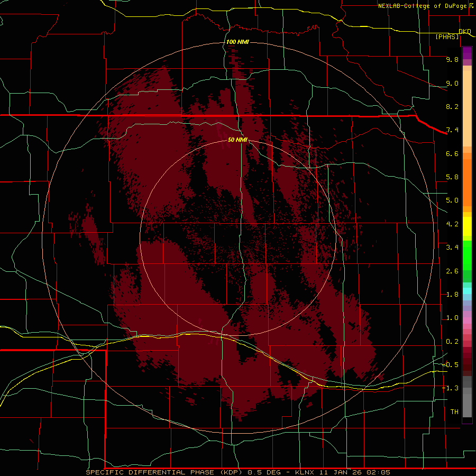Click the gray swatch beside the TH label
The height and width of the screenshot is (476, 476).
pyautogui.click(x=467, y=407)
